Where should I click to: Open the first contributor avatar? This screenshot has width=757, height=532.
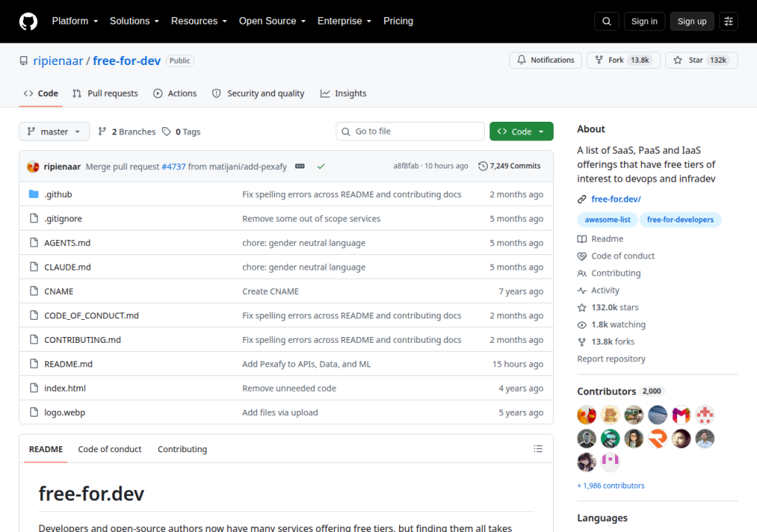pyautogui.click(x=586, y=415)
